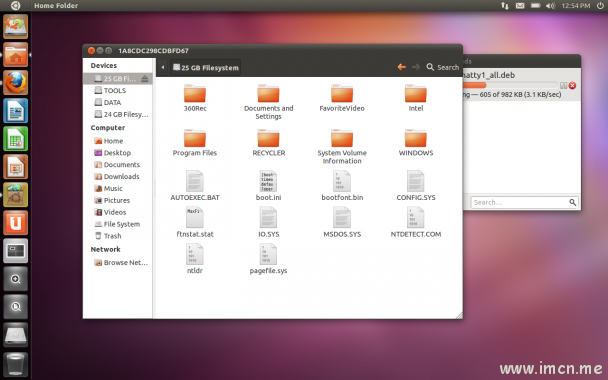
Task: Open Ubuntu One from the launcher
Action: coord(16,223)
